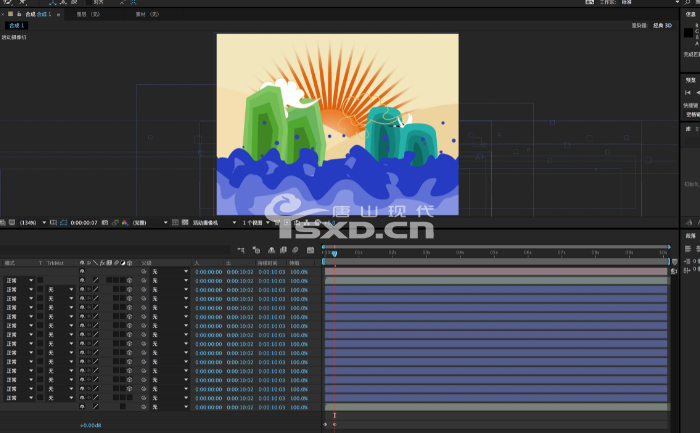700x433 pixels.
Task: Enable the frame blending timeline switch
Action: tap(283, 250)
